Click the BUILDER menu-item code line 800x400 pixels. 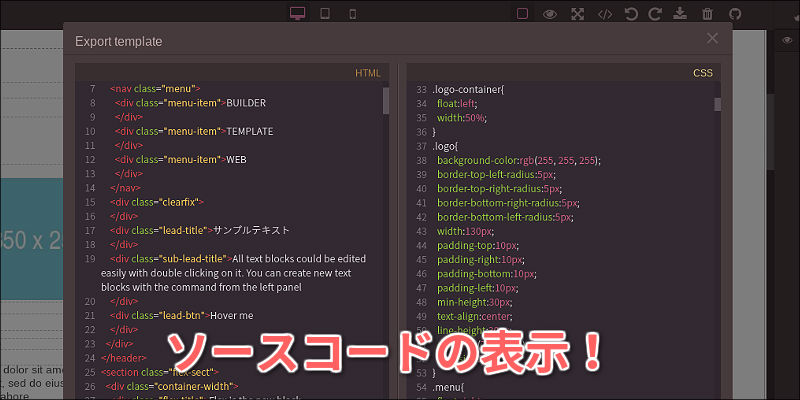pyautogui.click(x=190, y=103)
